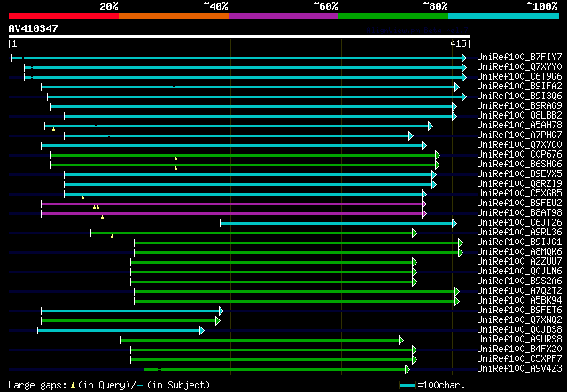Select the UniRef100_C5XGB5 label text
This screenshot has height=392, width=567.
pyautogui.click(x=519, y=194)
